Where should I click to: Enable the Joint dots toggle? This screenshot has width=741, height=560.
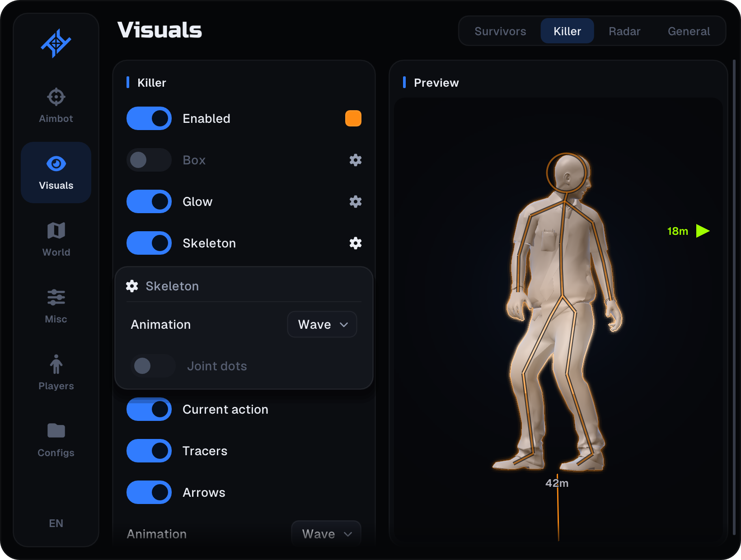click(153, 366)
